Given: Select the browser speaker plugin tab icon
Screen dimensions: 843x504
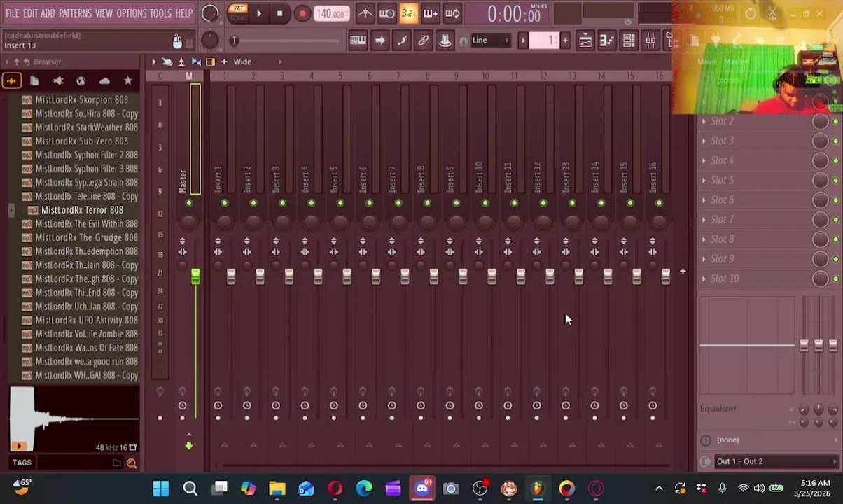Looking at the screenshot, I should click(x=58, y=81).
